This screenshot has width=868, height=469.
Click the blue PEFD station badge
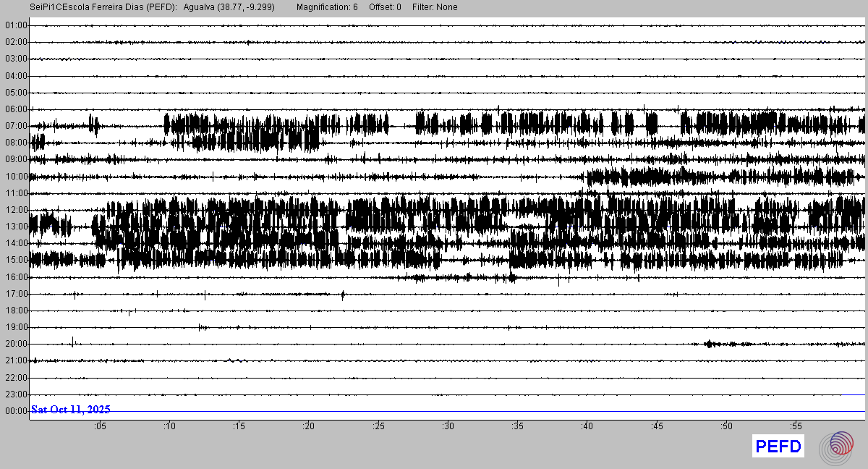(x=778, y=447)
